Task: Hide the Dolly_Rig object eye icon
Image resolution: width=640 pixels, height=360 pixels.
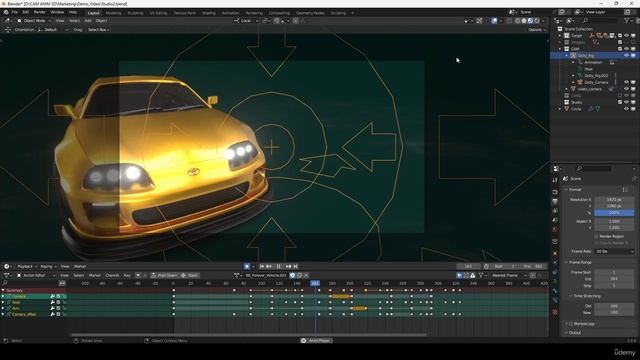Action: [627, 56]
